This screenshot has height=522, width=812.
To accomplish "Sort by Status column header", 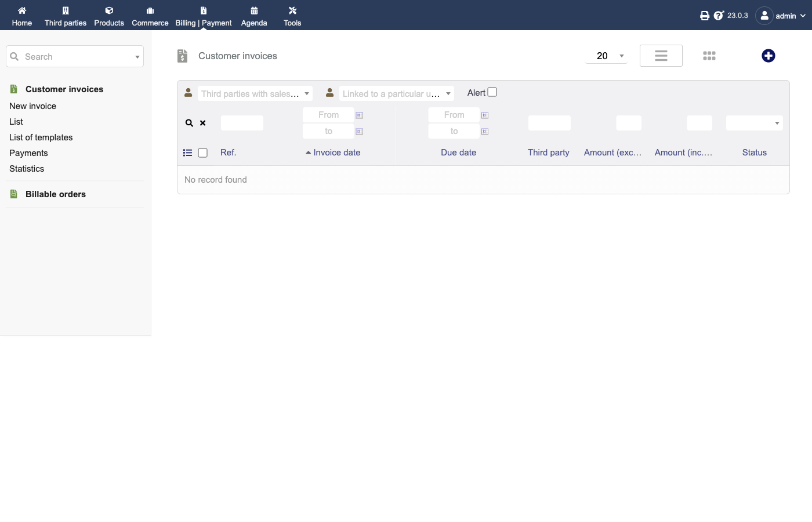I will click(x=755, y=153).
